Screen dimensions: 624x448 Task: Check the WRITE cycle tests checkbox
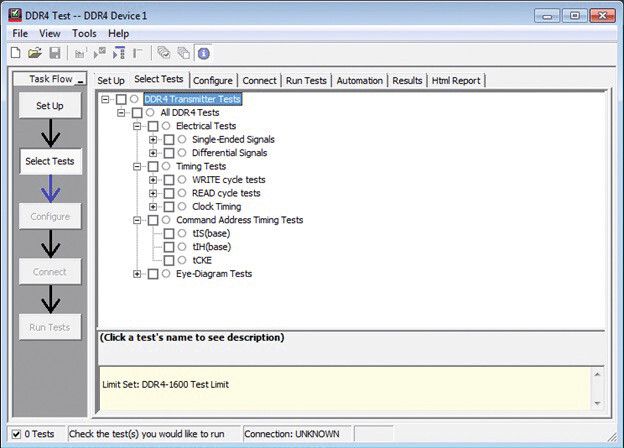click(x=169, y=180)
